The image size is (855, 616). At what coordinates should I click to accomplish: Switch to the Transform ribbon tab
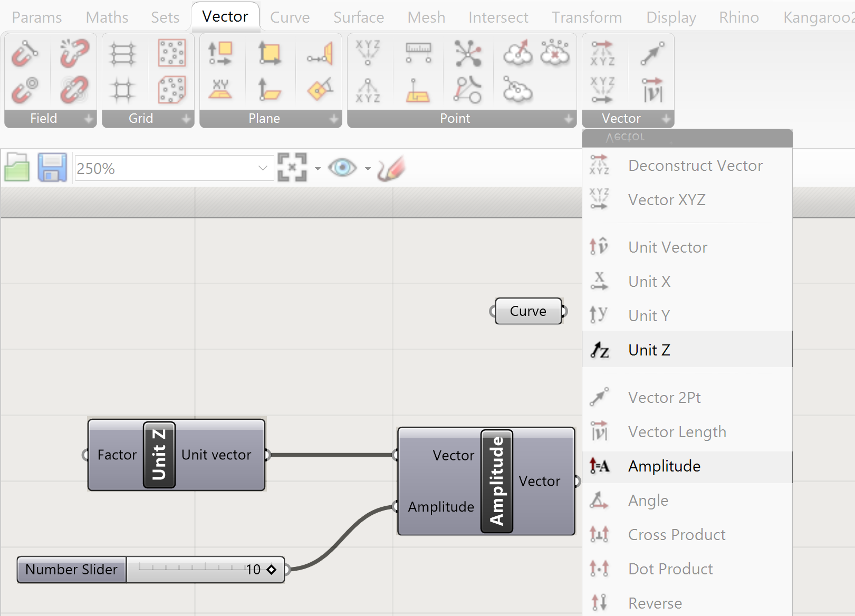pos(587,17)
